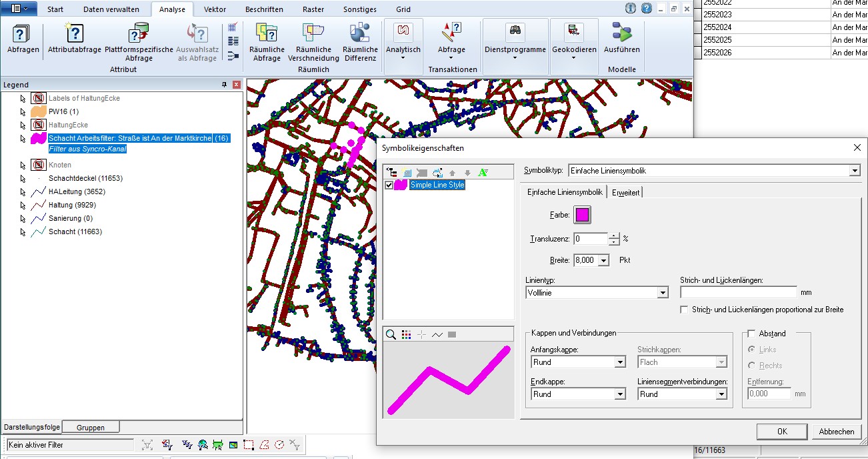Open the Räumliche Verschneidung tool
The image size is (868, 459).
313,41
